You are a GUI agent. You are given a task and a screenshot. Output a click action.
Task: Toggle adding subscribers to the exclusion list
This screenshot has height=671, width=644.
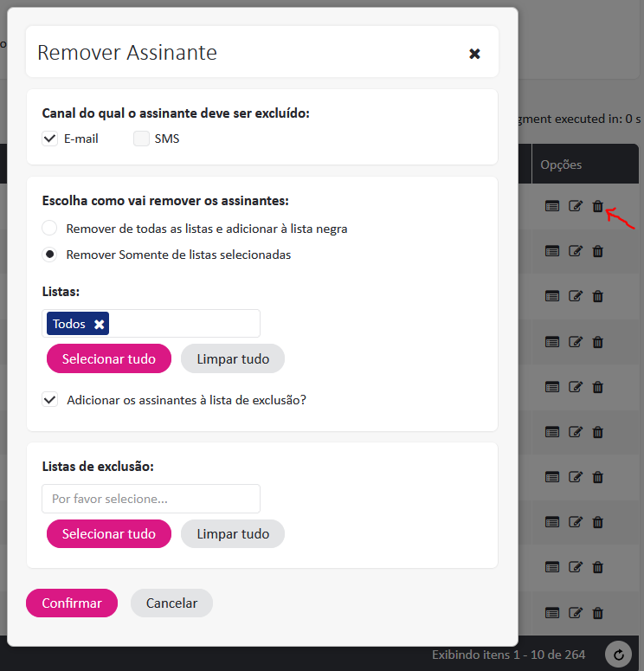pos(50,400)
